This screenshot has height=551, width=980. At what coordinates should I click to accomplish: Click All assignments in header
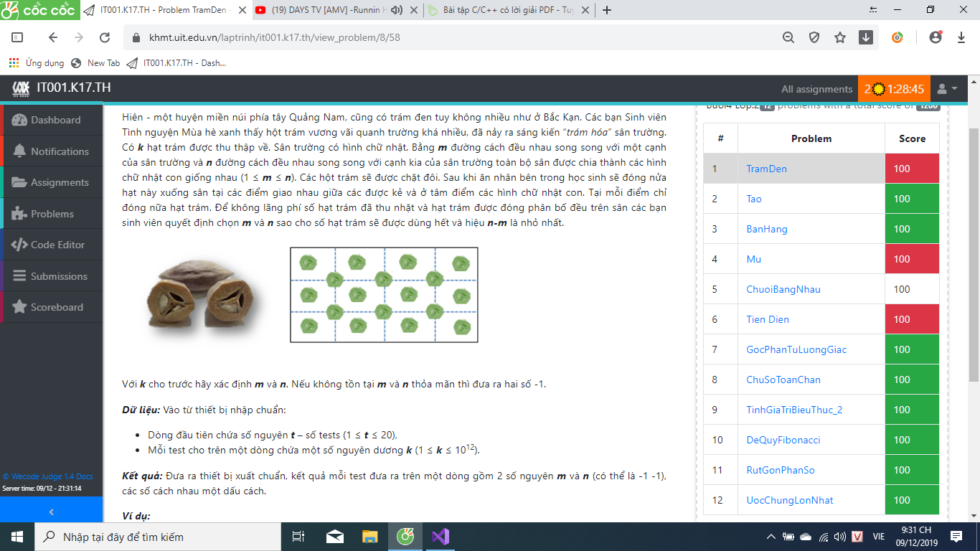(816, 89)
